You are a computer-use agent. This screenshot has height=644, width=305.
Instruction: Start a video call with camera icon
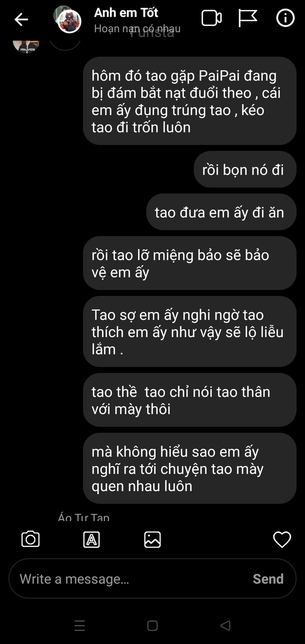click(212, 18)
